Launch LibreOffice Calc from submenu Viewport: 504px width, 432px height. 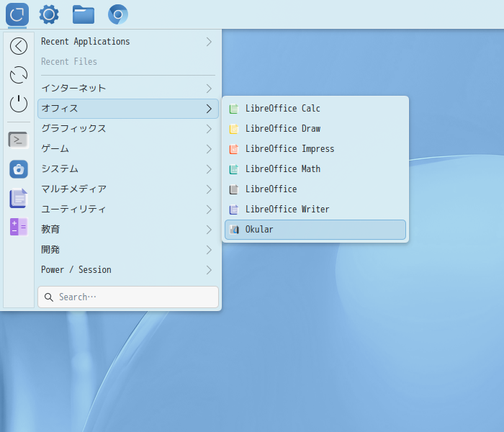coord(315,109)
